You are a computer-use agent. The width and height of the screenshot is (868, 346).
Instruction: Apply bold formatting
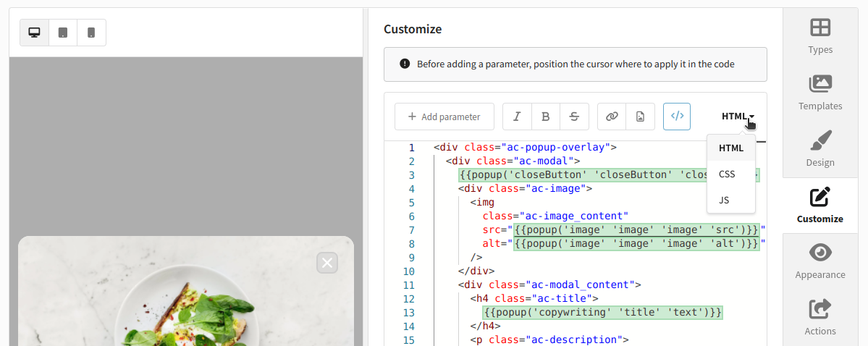pyautogui.click(x=546, y=117)
